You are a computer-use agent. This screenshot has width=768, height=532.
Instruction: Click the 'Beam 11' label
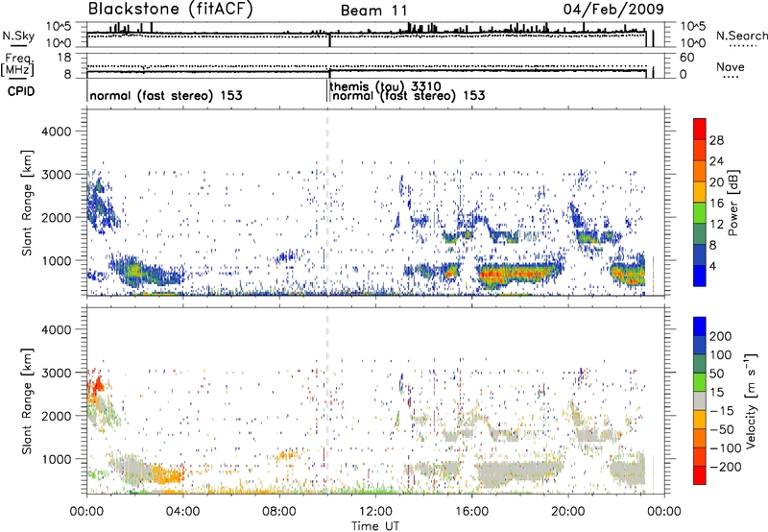pos(373,11)
